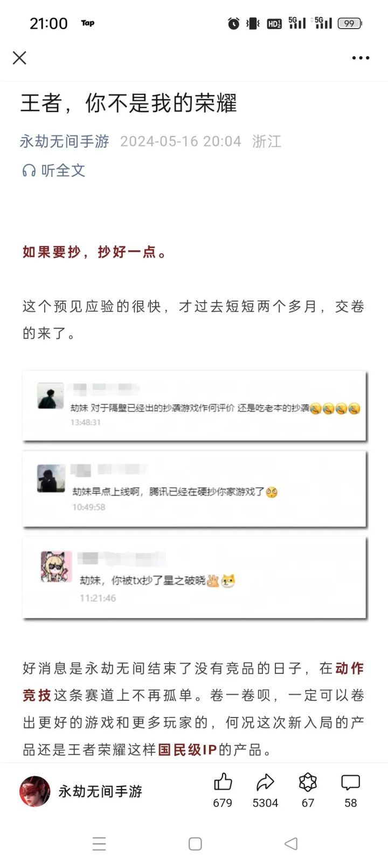Tap the Android home square button

[x=195, y=844]
